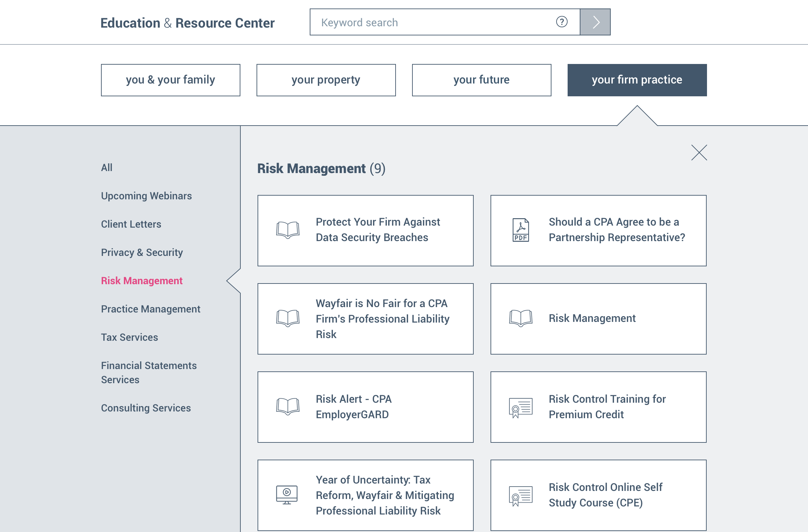
Task: Select your future tab
Action: 481,80
